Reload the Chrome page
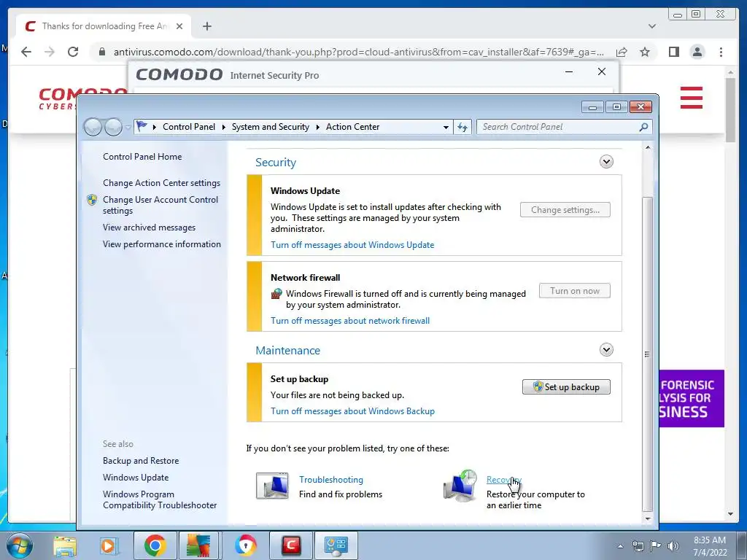This screenshot has height=560, width=747. click(x=73, y=52)
